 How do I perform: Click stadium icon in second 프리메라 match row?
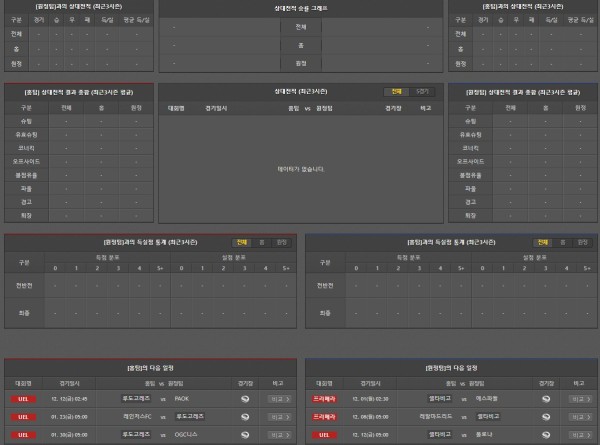pyautogui.click(x=546, y=416)
